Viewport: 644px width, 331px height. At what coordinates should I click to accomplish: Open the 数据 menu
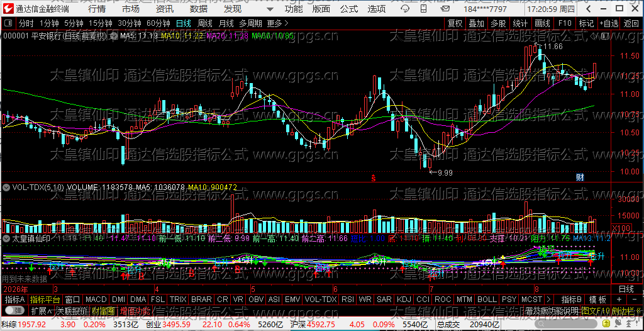point(199,9)
